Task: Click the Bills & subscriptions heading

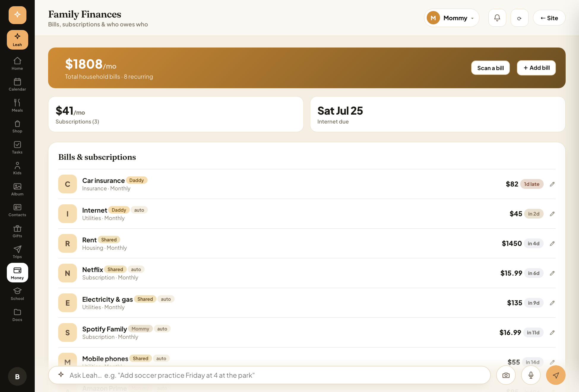Action: [x=97, y=157]
